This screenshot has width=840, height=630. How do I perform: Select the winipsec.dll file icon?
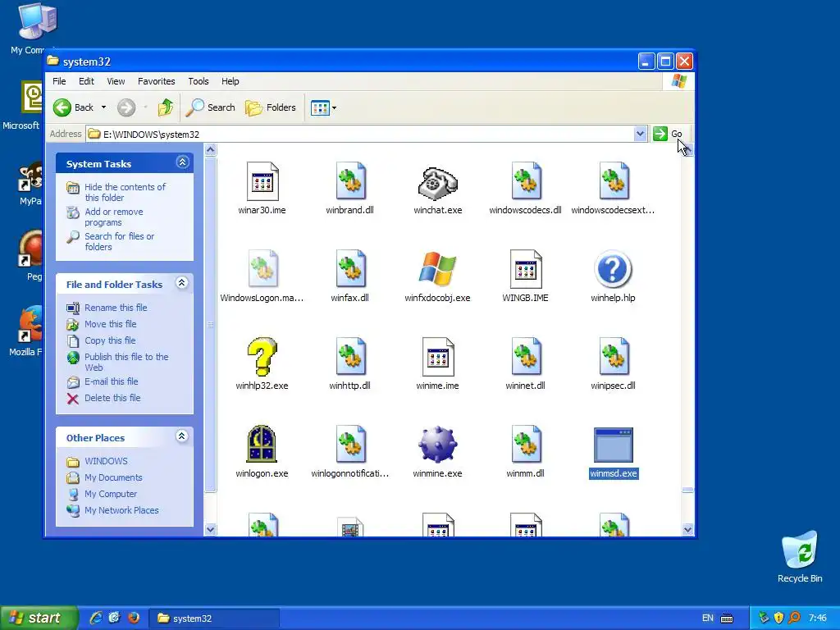[614, 357]
